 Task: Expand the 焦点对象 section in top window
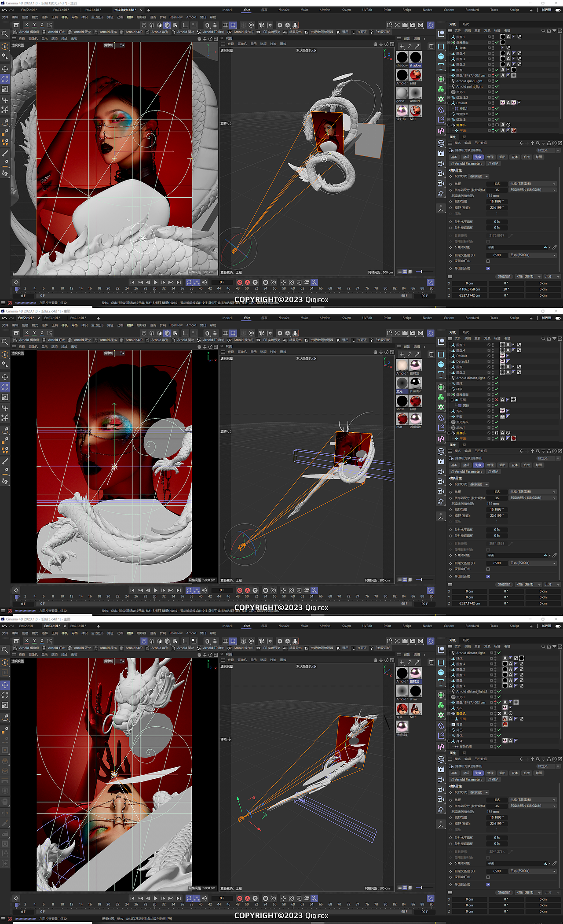coord(456,247)
